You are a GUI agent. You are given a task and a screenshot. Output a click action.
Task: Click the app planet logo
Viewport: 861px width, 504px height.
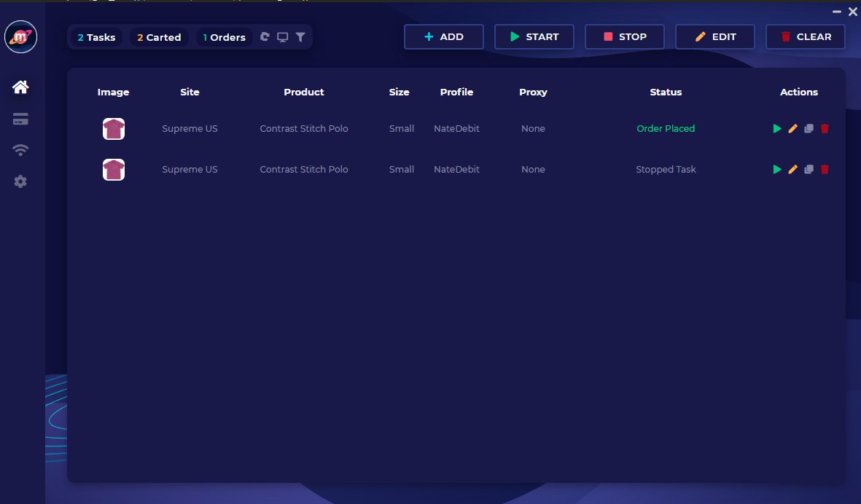(x=21, y=36)
